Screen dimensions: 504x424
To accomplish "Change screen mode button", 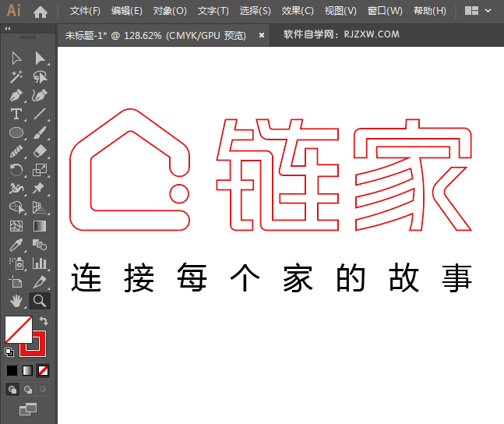I will 28,409.
